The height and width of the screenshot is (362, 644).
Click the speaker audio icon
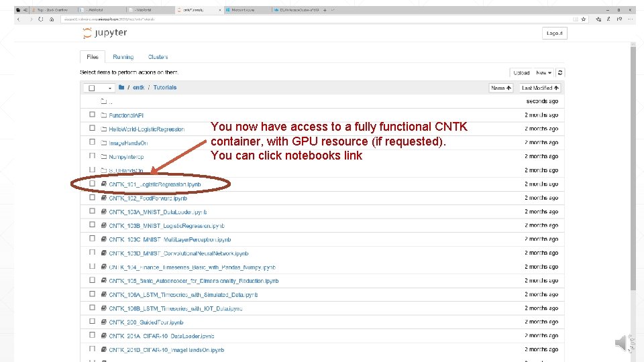click(x=625, y=343)
